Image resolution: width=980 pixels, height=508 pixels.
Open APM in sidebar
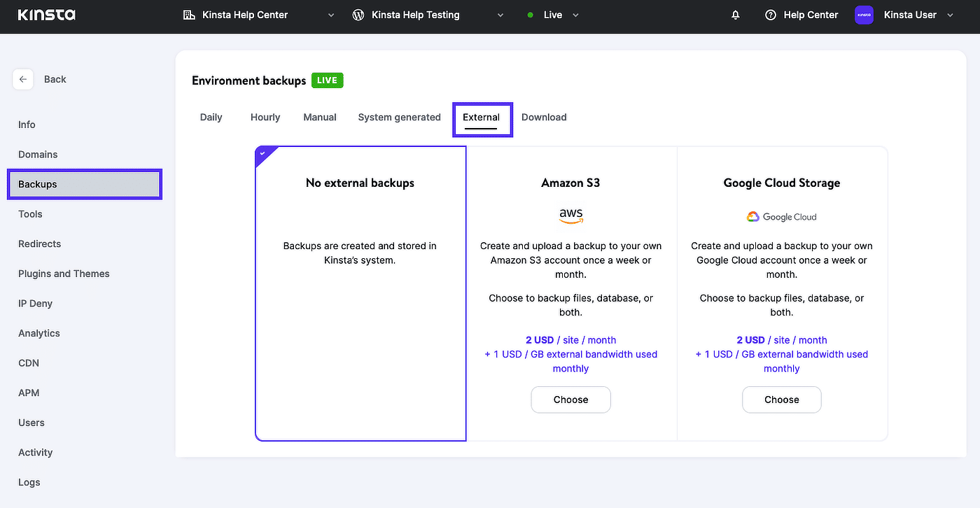tap(29, 393)
